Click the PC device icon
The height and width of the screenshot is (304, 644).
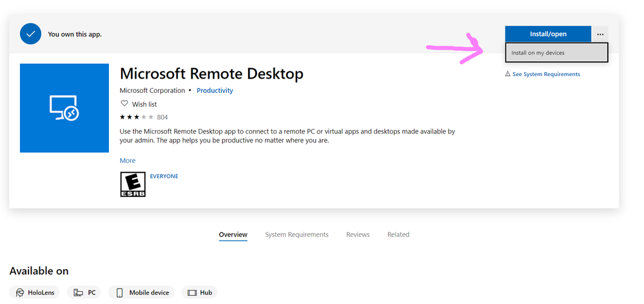pos(78,292)
